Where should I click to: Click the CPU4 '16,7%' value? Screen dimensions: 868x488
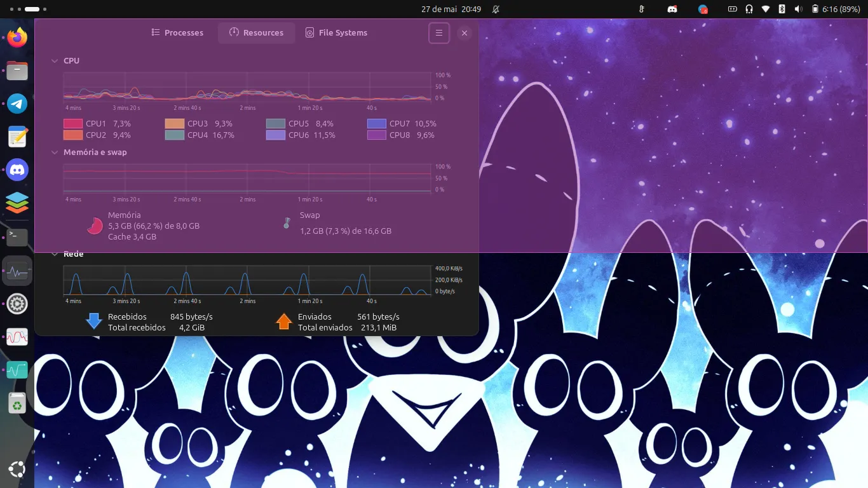223,135
